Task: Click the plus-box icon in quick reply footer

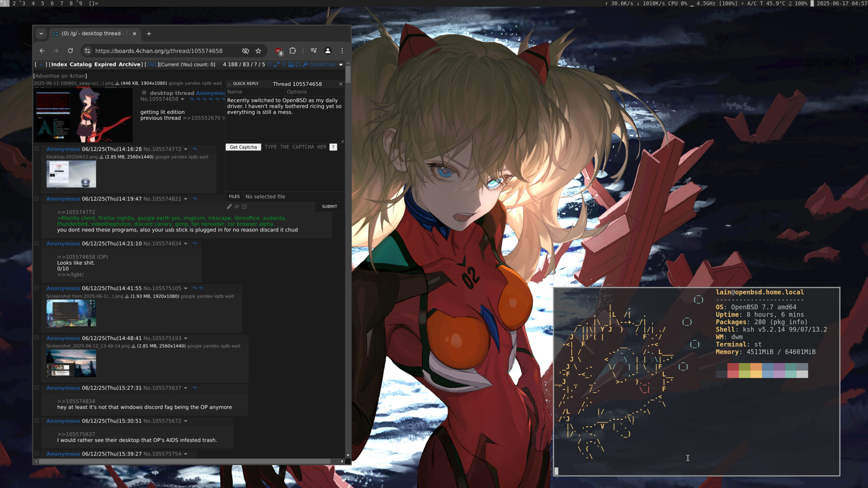Action: [244, 206]
